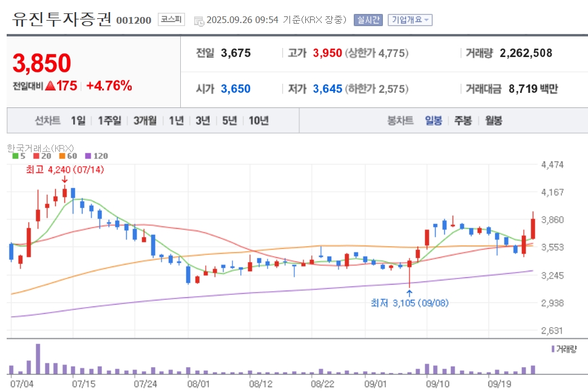Click the purple 거래량 volume legend marker

tap(553, 350)
